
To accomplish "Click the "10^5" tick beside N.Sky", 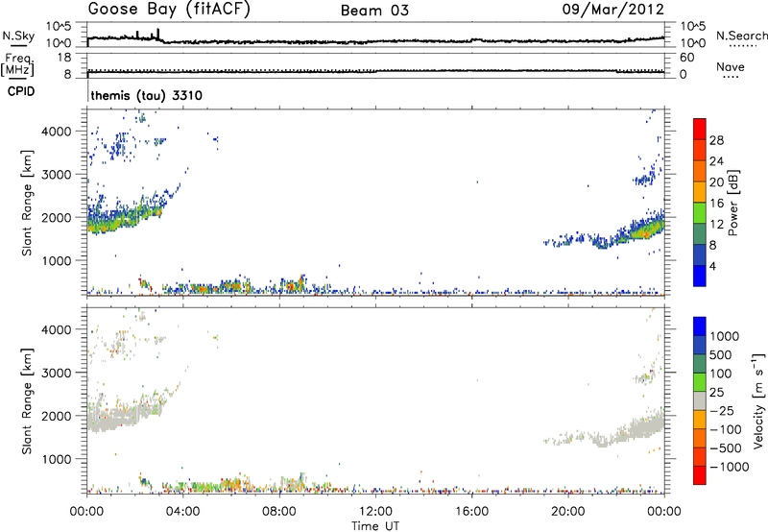I will coord(59,27).
